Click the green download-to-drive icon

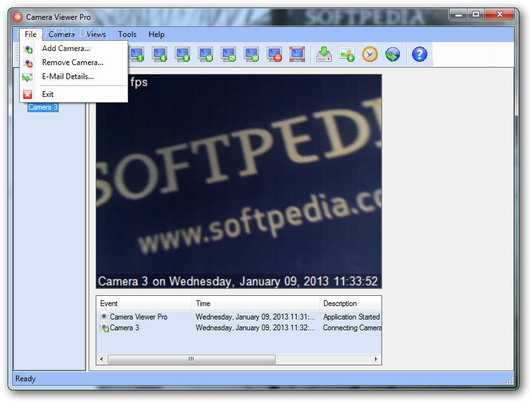(324, 54)
